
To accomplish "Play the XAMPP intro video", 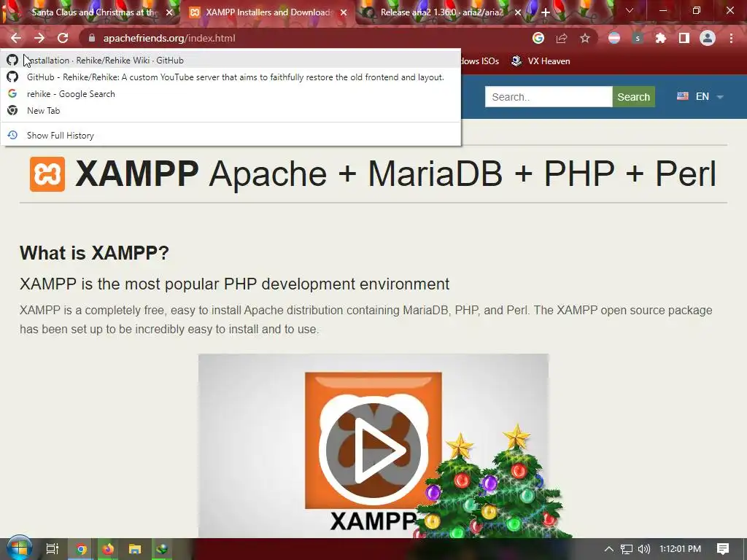I will [373, 449].
